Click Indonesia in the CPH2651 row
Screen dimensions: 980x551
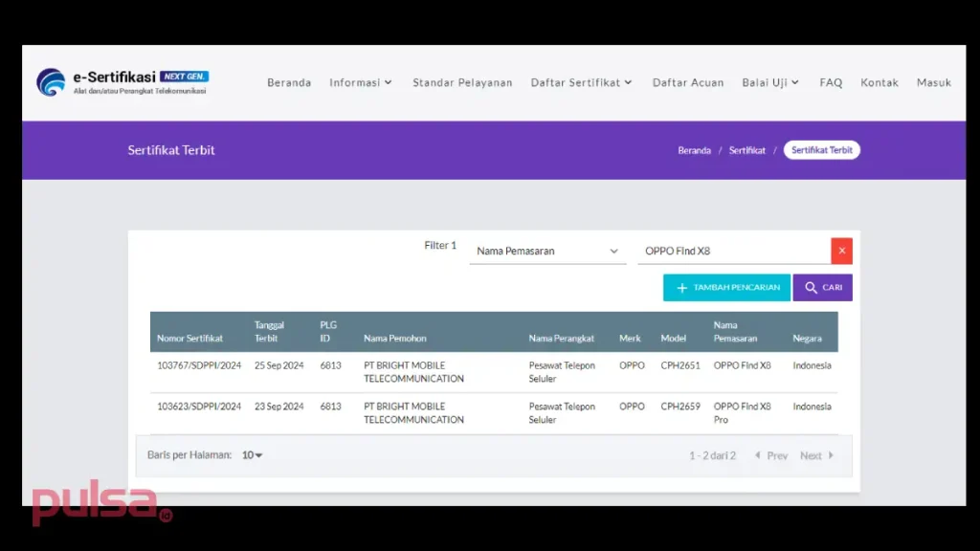[x=812, y=365]
